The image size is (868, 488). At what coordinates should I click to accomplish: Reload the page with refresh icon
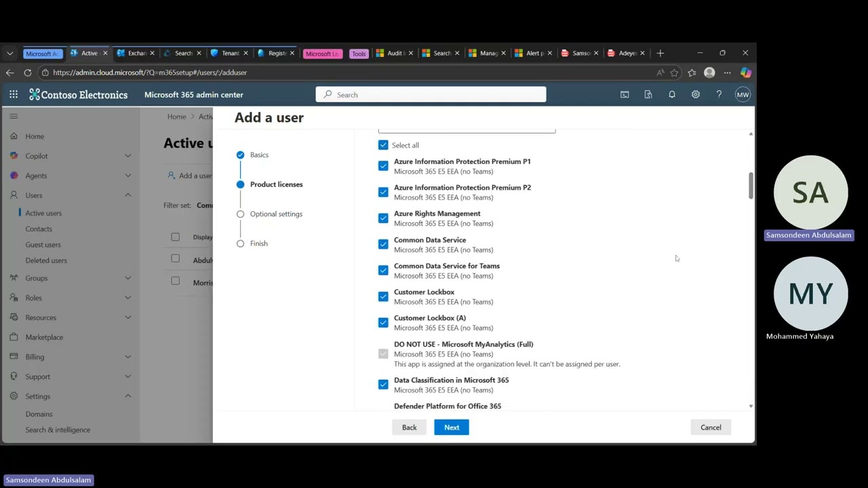pos(27,73)
